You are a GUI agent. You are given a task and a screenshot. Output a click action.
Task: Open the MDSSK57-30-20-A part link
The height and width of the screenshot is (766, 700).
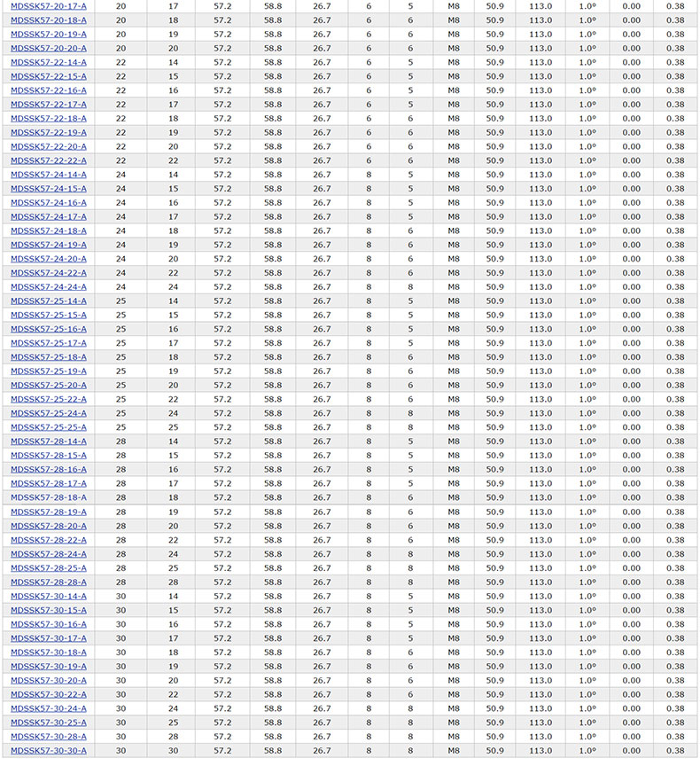[x=49, y=681]
